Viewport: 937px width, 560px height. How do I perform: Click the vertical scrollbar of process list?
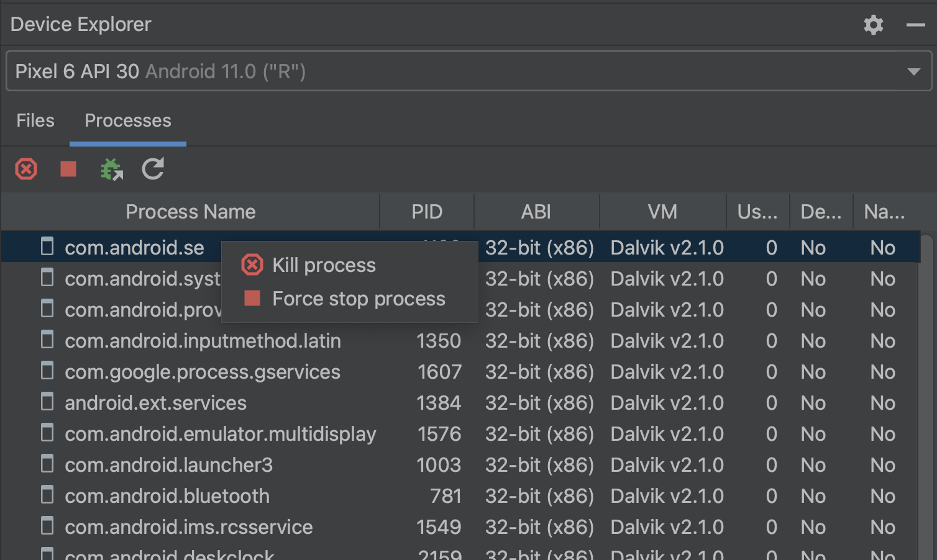(x=926, y=397)
